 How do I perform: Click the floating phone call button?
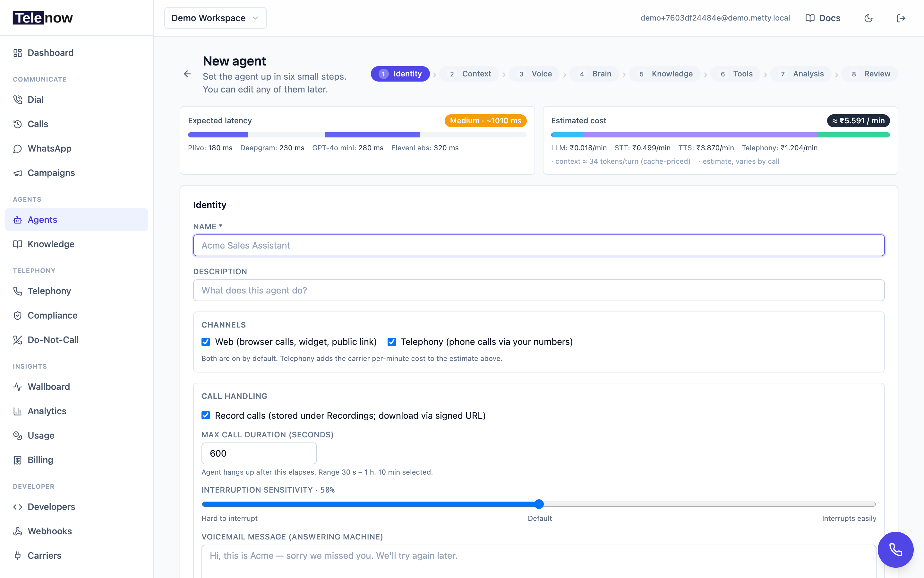coord(895,549)
